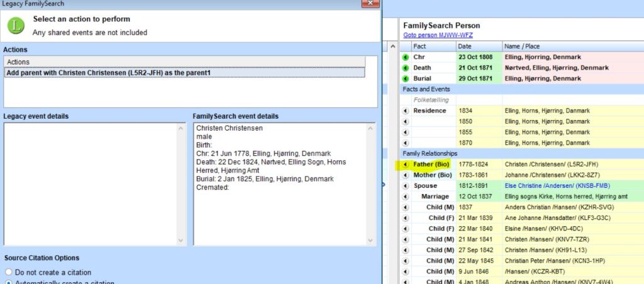Image resolution: width=644 pixels, height=284 pixels.
Task: Click the green arrow icon beside Chr fact
Action: click(406, 57)
